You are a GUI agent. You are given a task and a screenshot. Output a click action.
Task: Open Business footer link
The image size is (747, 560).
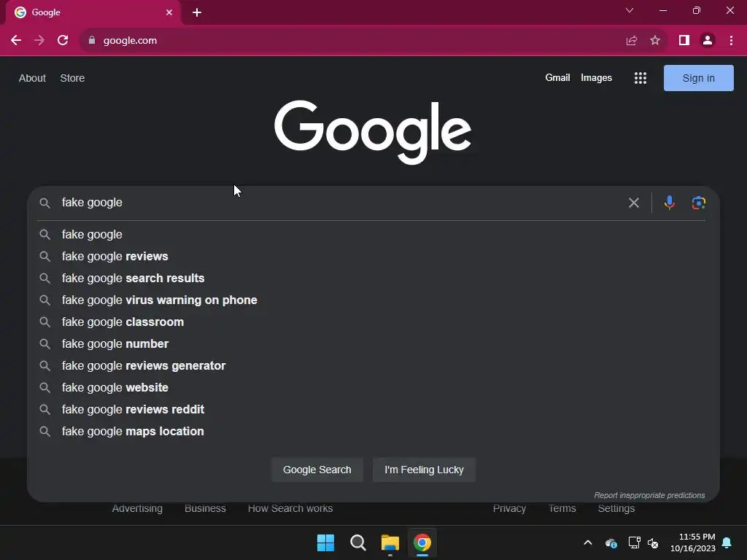(x=205, y=508)
